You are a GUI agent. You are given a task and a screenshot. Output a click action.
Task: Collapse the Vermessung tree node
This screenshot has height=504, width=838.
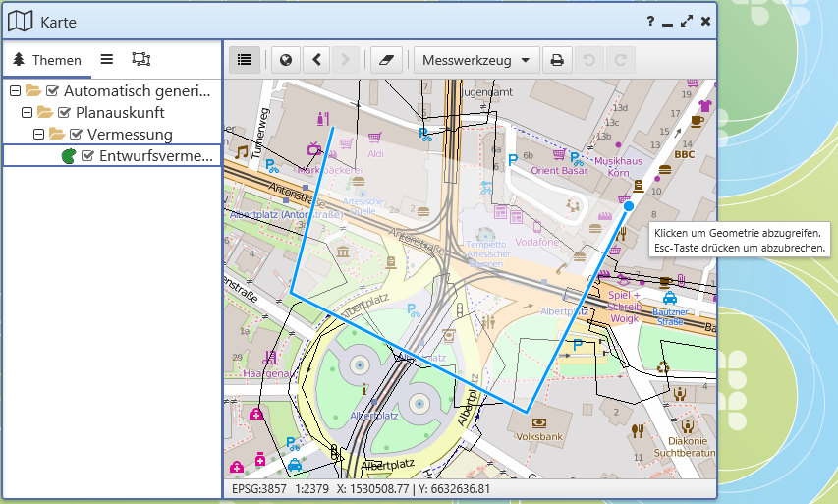(x=38, y=135)
